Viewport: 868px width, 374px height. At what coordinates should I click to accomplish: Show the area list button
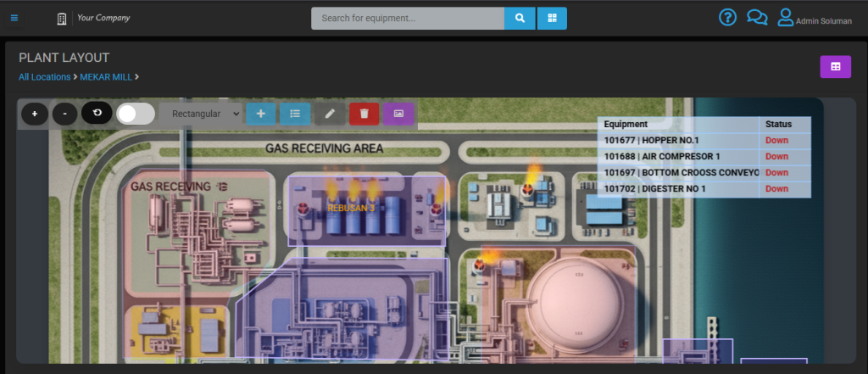click(295, 114)
